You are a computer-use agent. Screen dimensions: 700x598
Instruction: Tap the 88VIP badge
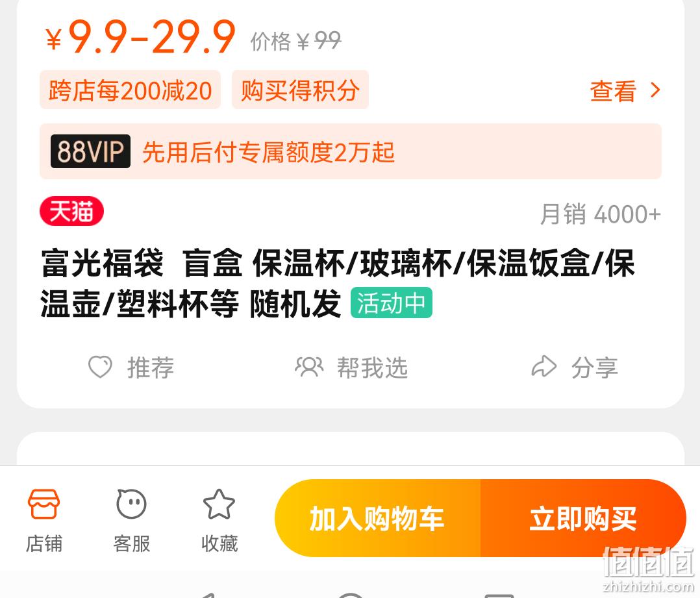pos(91,151)
